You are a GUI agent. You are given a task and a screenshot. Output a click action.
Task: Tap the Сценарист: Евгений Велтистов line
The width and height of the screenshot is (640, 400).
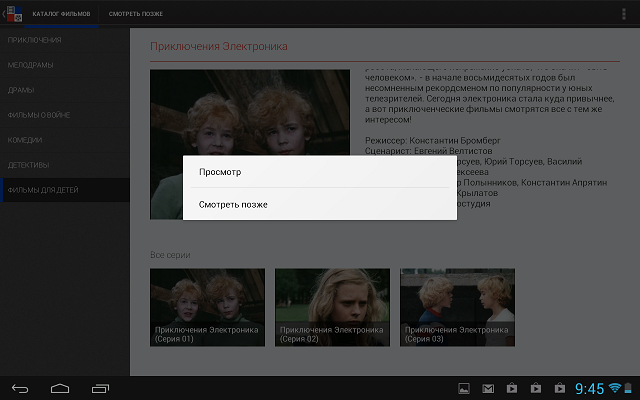429,151
